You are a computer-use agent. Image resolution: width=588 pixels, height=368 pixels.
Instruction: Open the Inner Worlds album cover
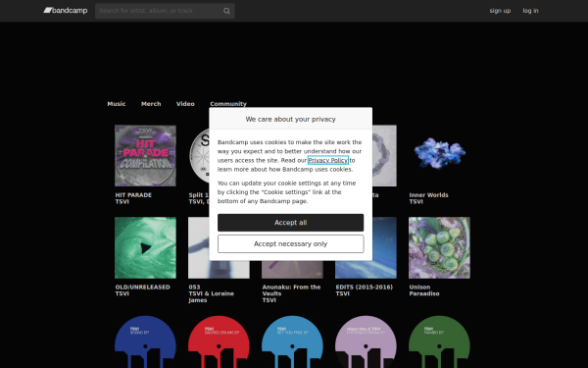click(439, 155)
